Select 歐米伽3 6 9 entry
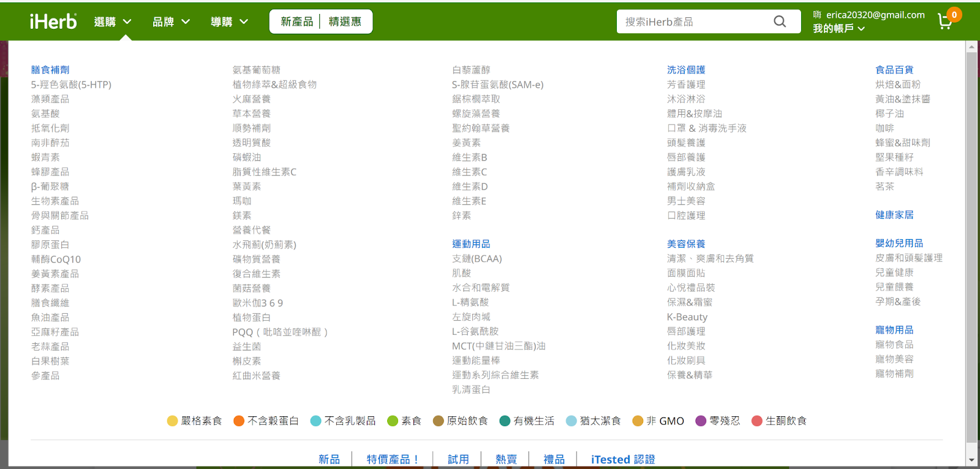 (x=258, y=303)
